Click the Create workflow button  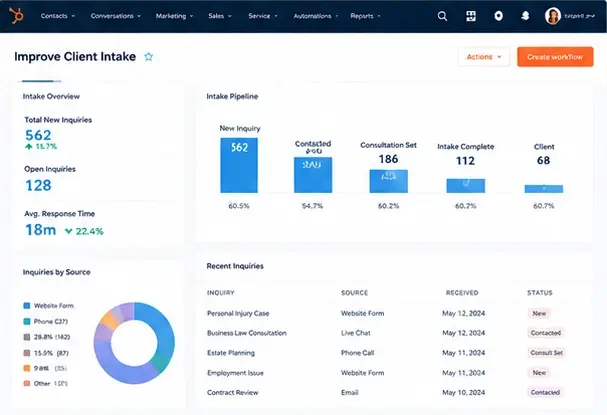click(x=555, y=57)
